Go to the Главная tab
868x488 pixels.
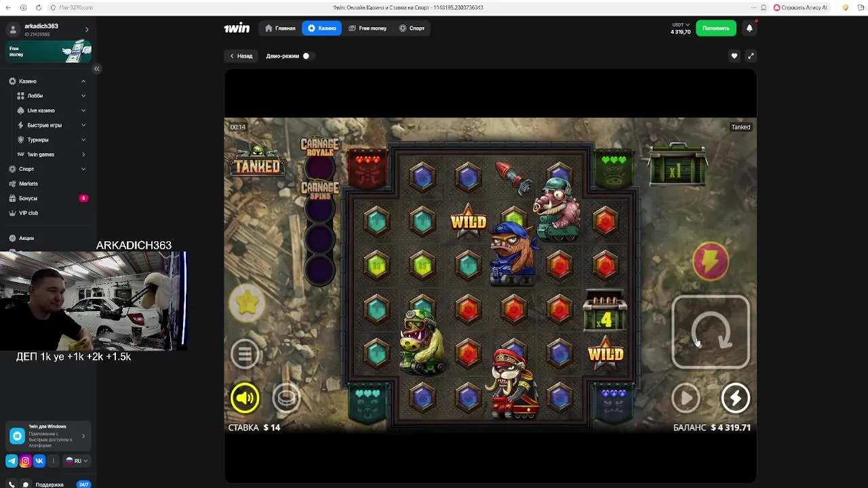point(281,28)
